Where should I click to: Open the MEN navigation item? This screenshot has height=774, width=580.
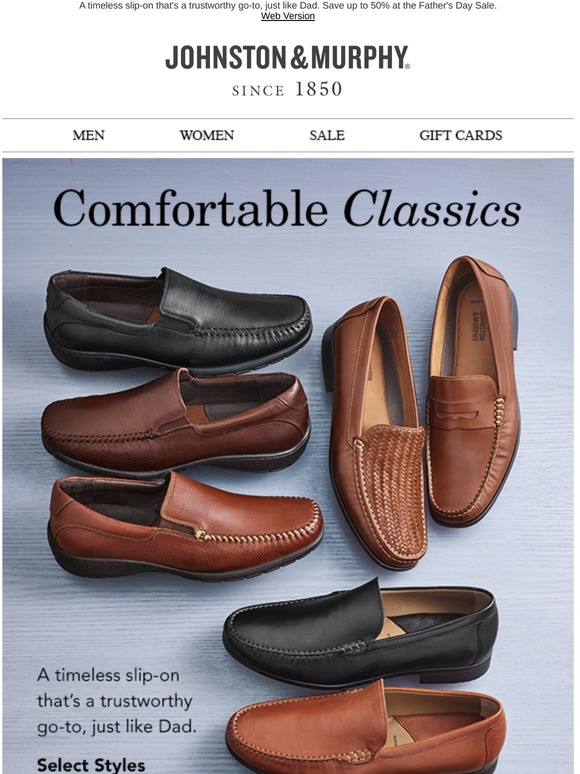tap(88, 135)
